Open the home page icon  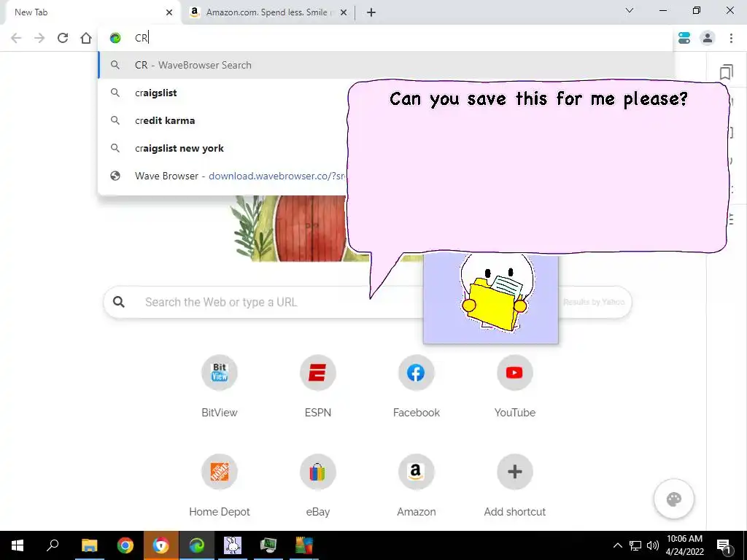click(x=86, y=38)
